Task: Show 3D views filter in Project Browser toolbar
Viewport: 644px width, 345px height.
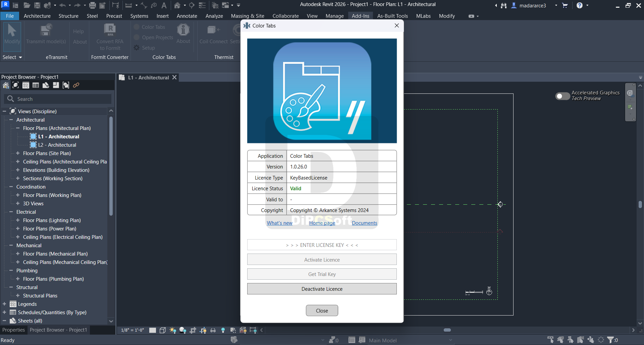Action: (x=15, y=85)
